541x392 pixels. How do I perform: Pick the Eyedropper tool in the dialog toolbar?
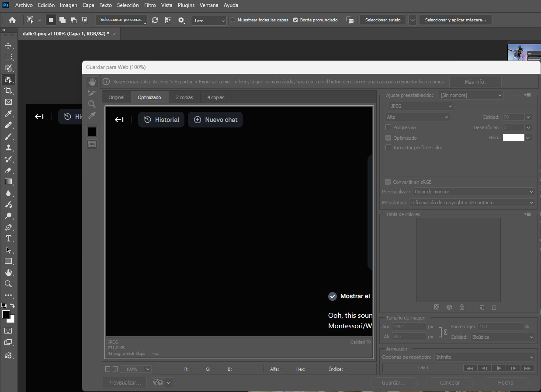(x=92, y=115)
